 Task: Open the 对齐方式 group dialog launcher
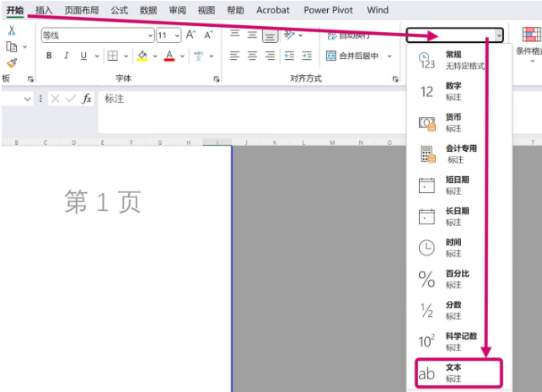tap(395, 79)
